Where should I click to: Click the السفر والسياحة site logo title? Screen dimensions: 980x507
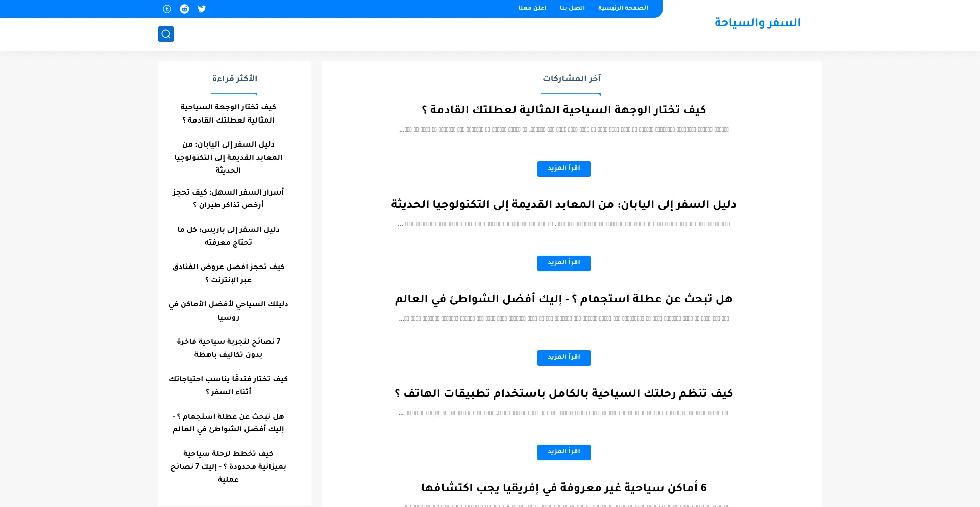coord(757,23)
